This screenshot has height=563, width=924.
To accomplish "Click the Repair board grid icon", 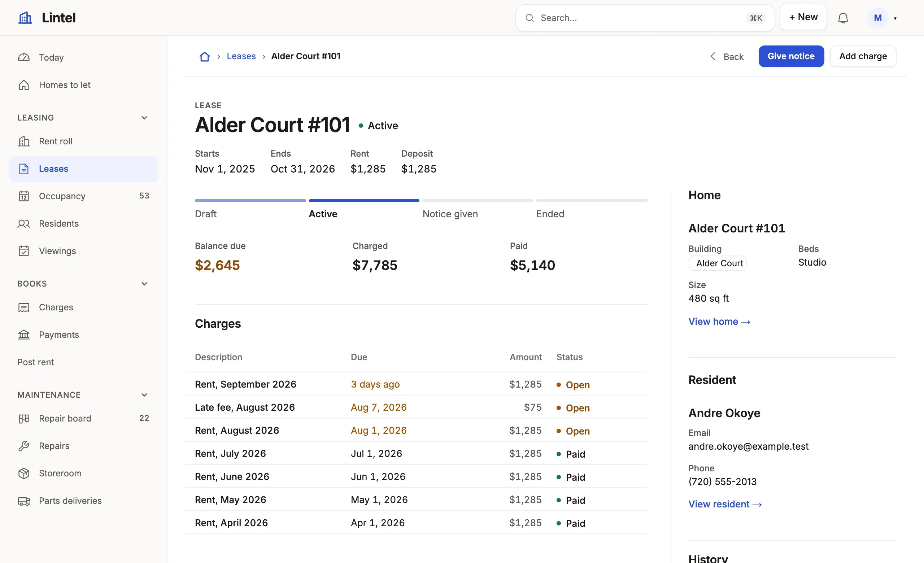I will point(23,418).
